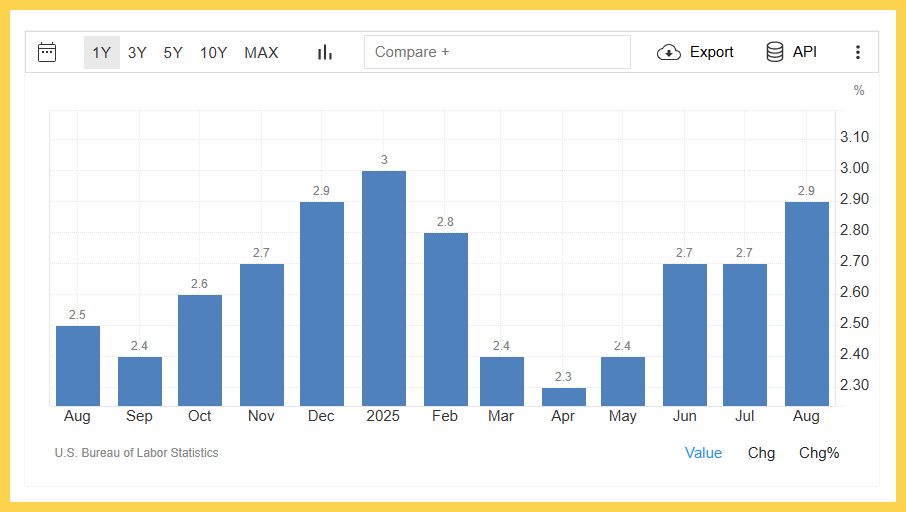Viewport: 906px width, 512px height.
Task: Click the Compare + input field
Action: (497, 52)
